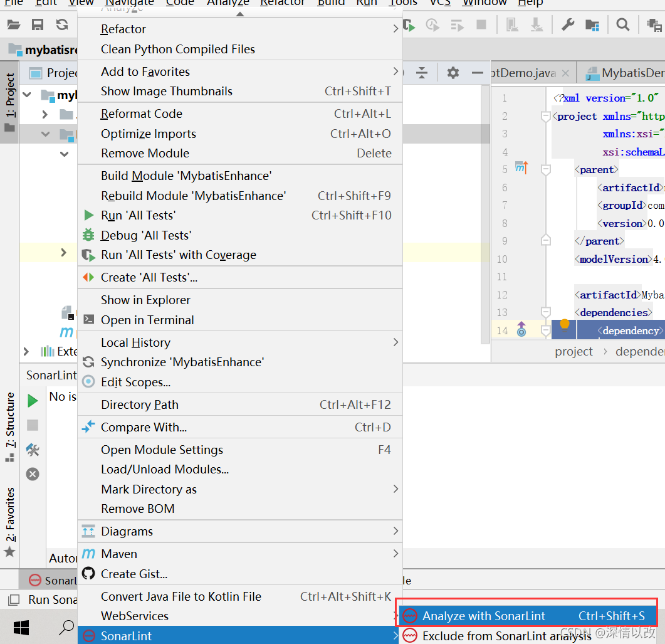Viewport: 665px width, 644px height.
Task: Click the Run with Coverage toolbar icon
Action: tap(409, 25)
